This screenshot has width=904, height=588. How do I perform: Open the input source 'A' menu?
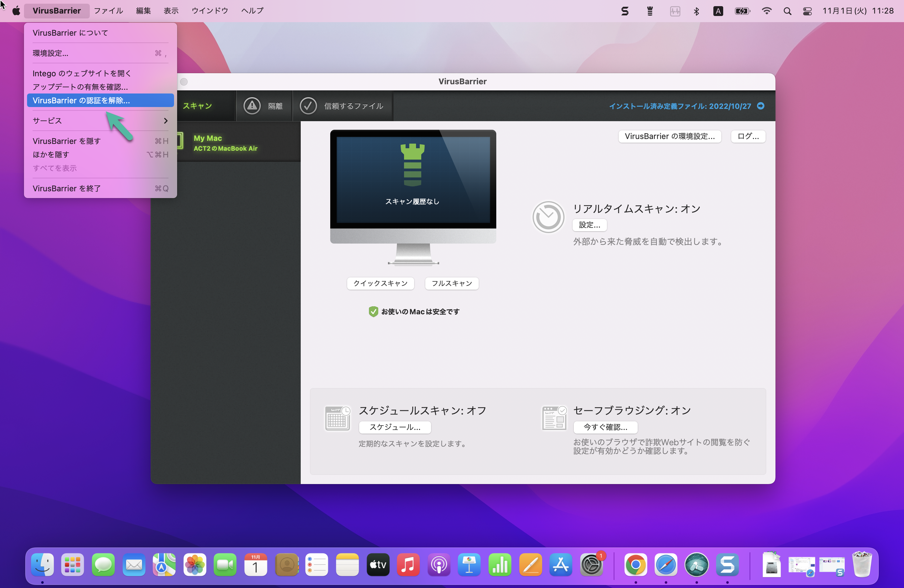click(x=718, y=11)
